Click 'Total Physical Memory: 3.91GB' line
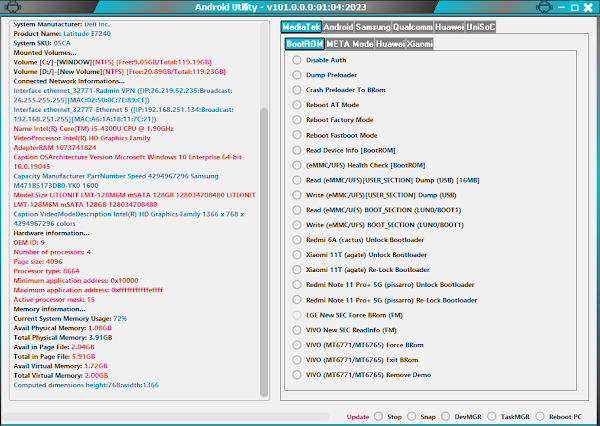This screenshot has width=600, height=426. point(63,338)
